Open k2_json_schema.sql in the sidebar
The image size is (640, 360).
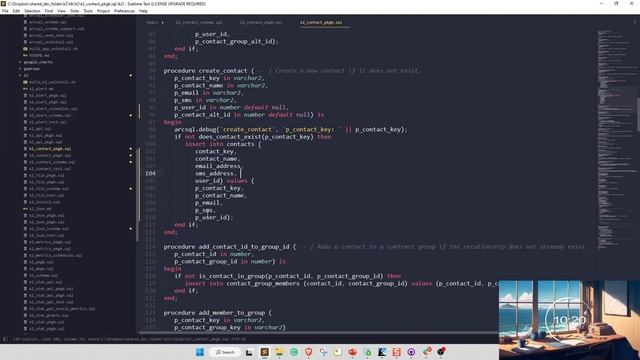(x=49, y=229)
